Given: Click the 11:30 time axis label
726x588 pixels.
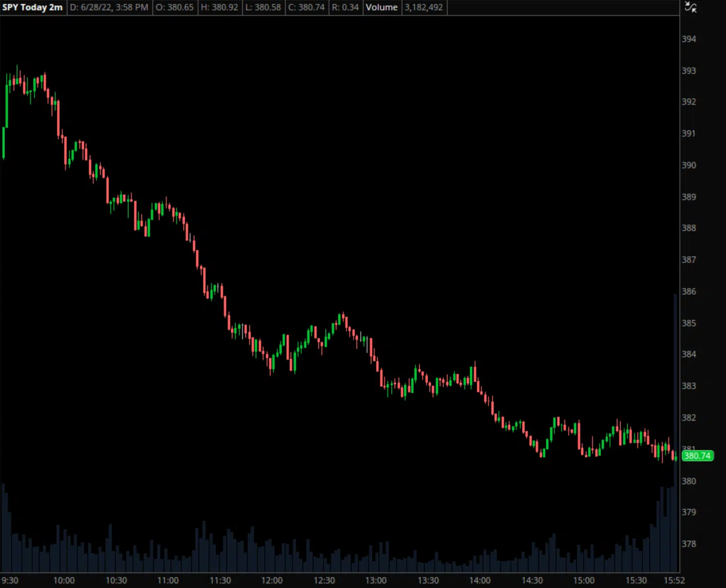Looking at the screenshot, I should (220, 581).
